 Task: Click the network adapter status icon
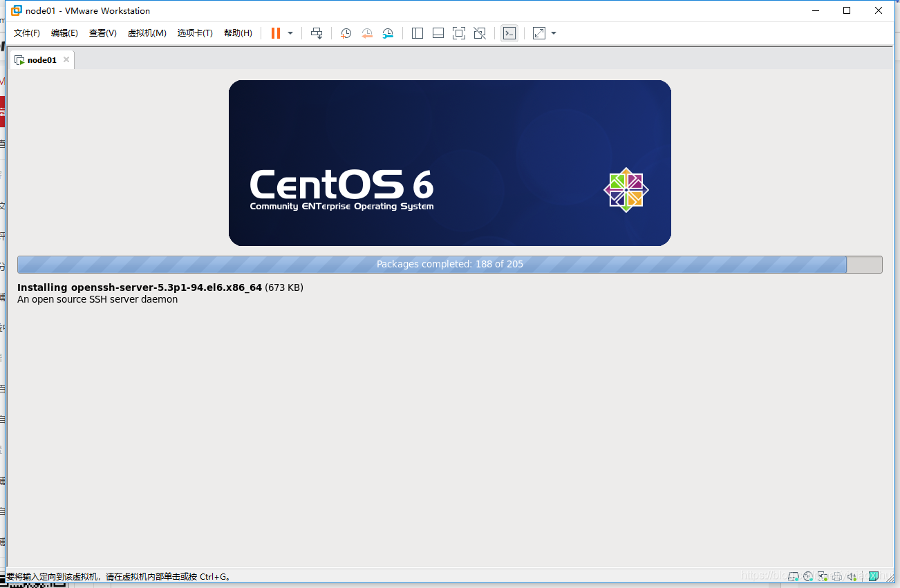(x=823, y=576)
